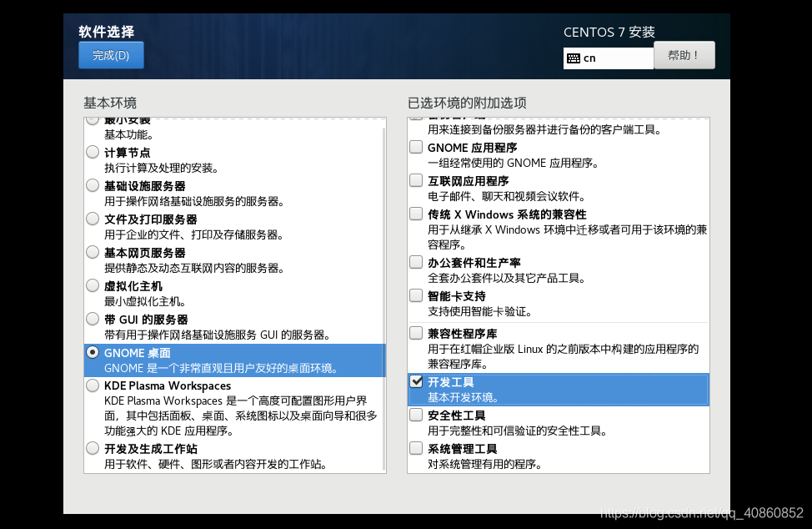
Task: Check the 智能卡支持 option
Action: [416, 295]
